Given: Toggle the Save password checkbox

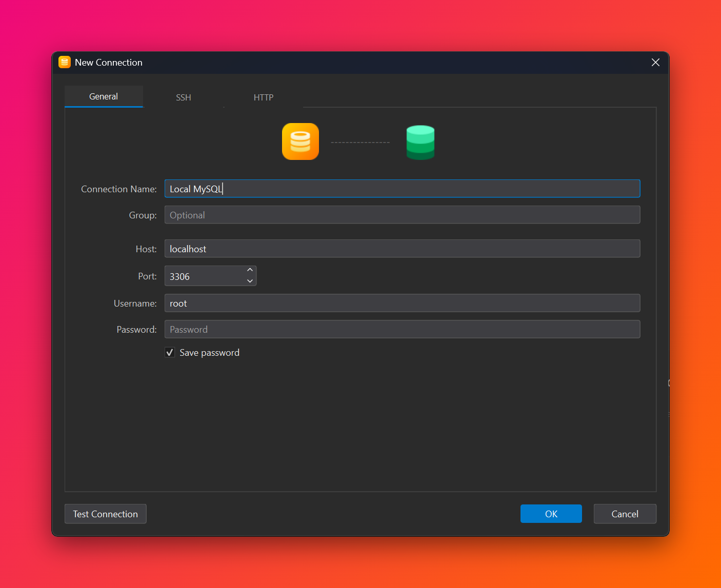Looking at the screenshot, I should click(x=170, y=352).
